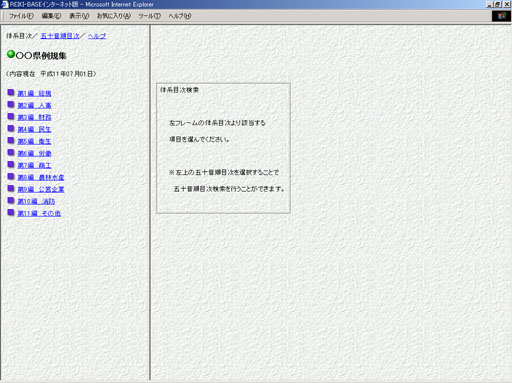Click the purple square icon next to 第5編
512x383 pixels.
pyautogui.click(x=11, y=141)
